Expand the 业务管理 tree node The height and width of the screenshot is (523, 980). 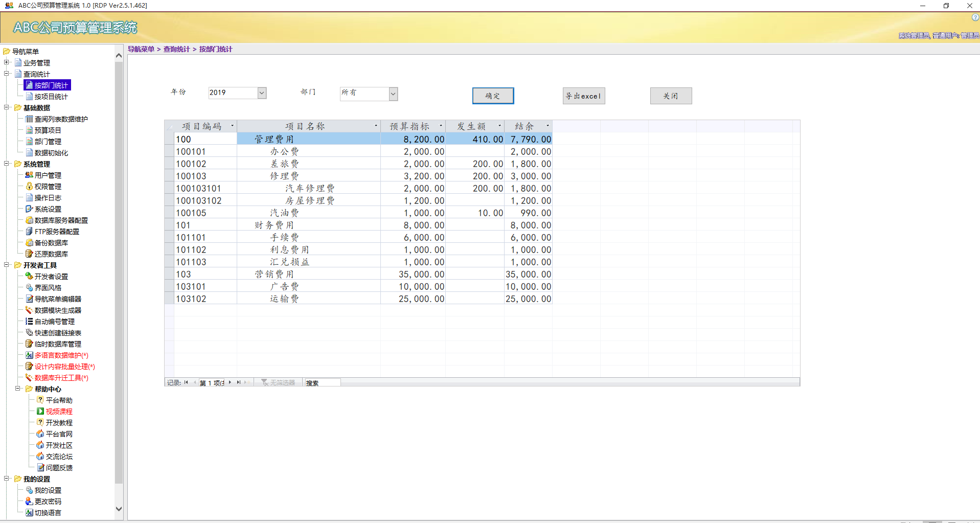(x=7, y=62)
